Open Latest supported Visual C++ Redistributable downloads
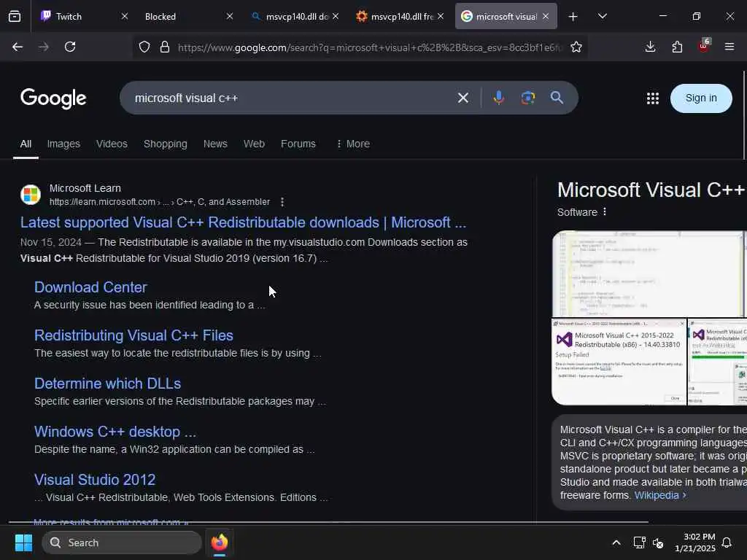Screen dimensions: 747x560 tap(243, 222)
